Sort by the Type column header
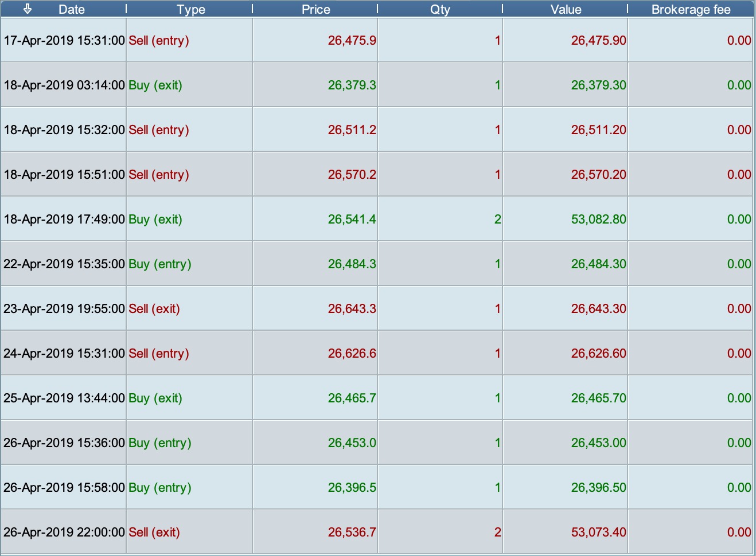 [x=190, y=10]
